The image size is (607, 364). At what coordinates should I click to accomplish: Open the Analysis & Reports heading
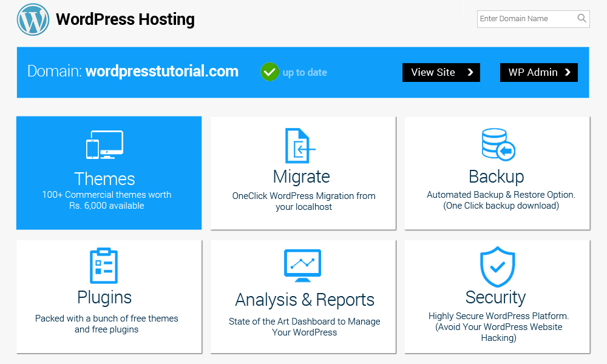305,300
